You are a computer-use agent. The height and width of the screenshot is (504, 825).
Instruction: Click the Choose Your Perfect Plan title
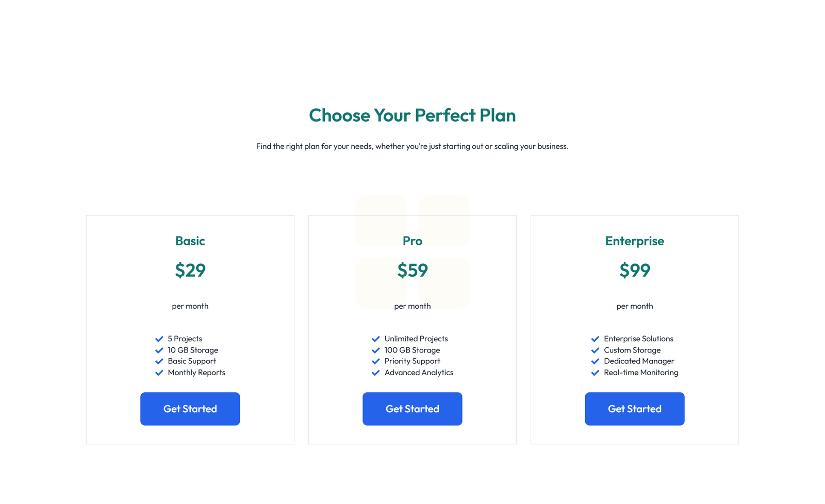click(x=412, y=115)
